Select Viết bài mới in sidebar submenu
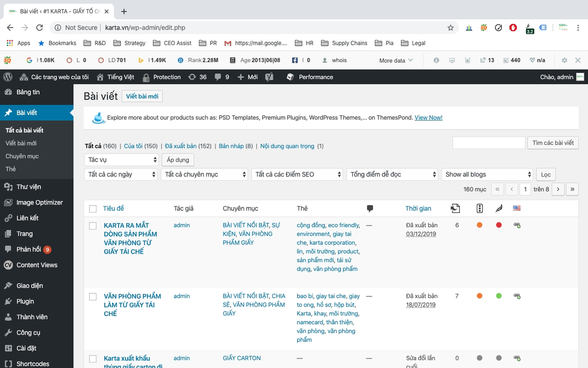 click(21, 143)
